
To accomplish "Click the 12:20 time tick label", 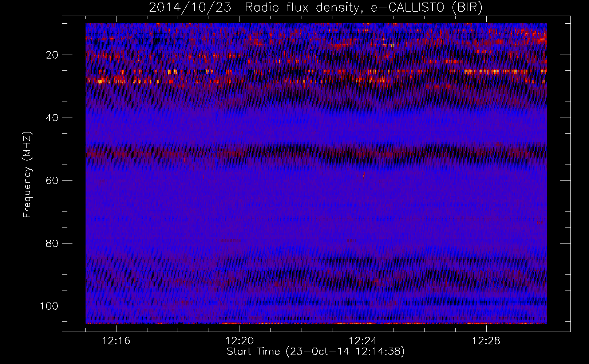I will point(240,341).
